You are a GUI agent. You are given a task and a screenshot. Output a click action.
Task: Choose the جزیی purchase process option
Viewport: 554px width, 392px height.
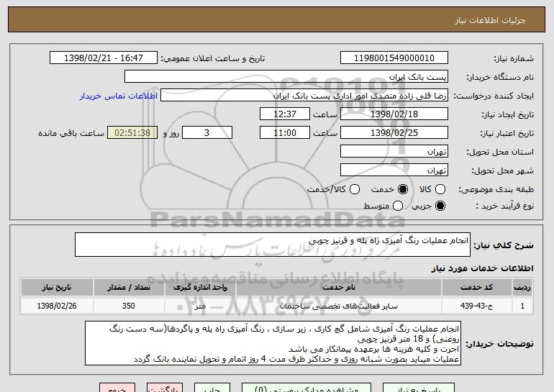click(x=440, y=206)
